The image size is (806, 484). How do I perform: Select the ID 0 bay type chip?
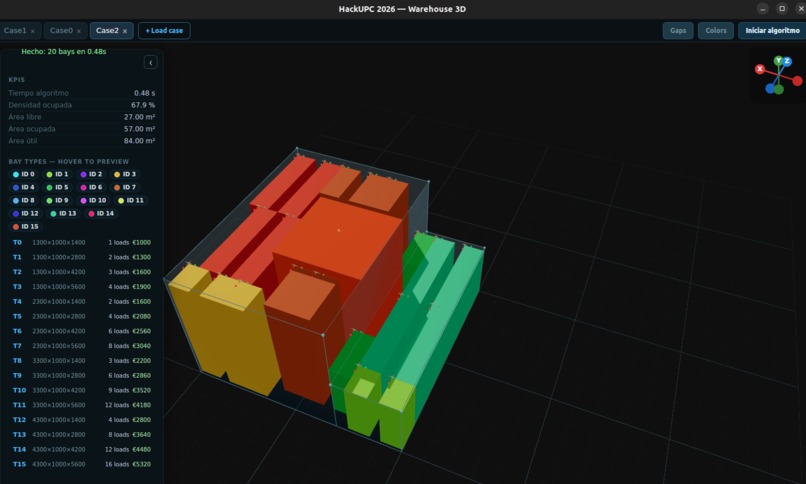tap(24, 174)
